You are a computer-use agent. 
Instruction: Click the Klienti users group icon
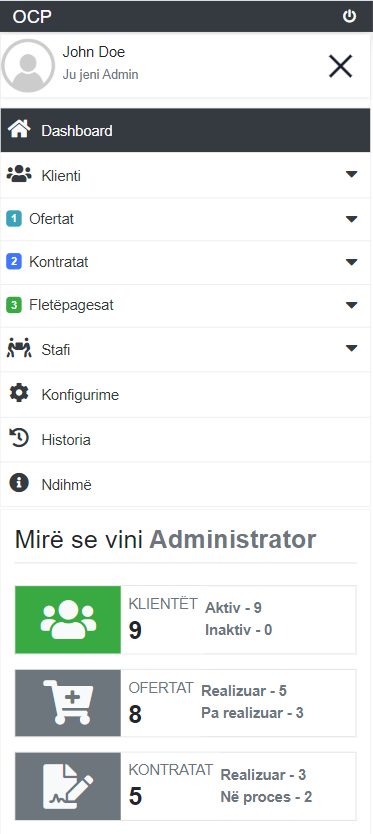tap(19, 174)
